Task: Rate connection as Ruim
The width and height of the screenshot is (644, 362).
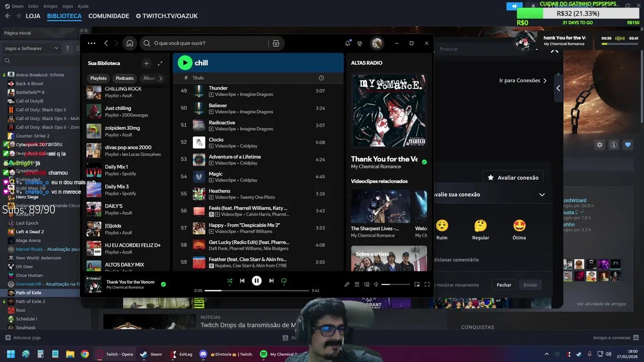Action: [x=442, y=230]
